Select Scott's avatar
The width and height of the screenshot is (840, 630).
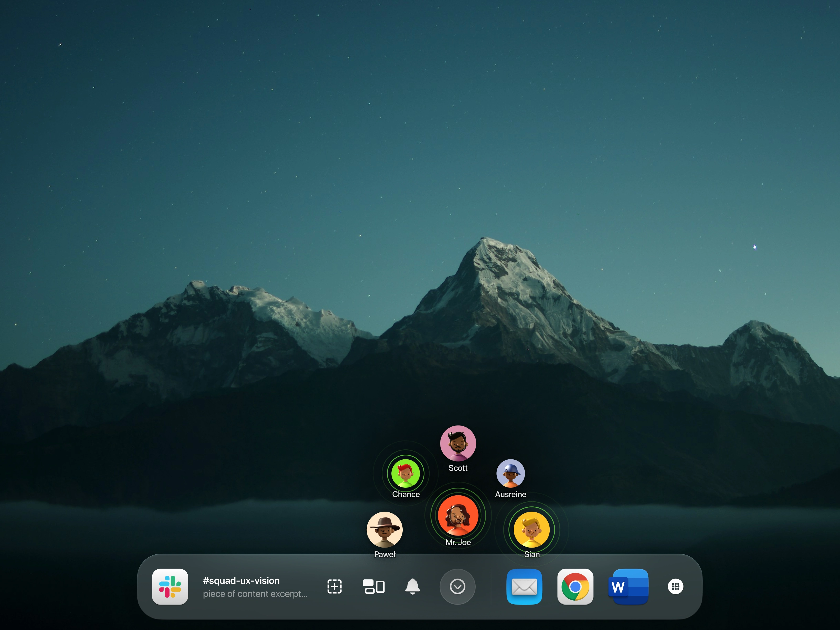(458, 443)
